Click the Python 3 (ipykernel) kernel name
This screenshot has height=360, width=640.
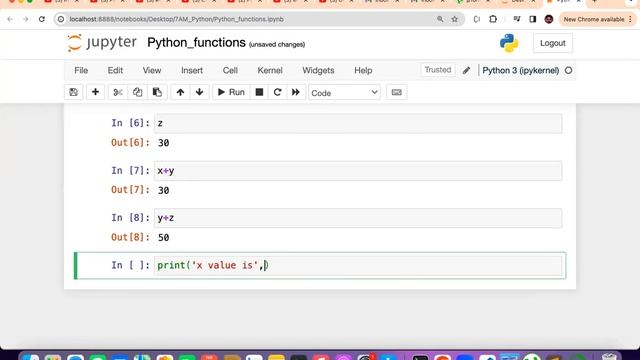[520, 70]
